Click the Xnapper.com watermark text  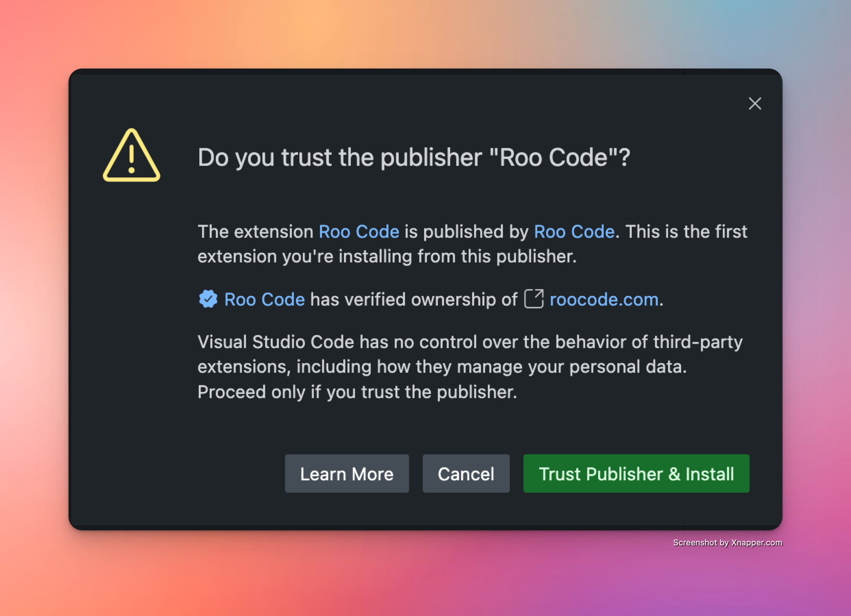click(x=727, y=542)
